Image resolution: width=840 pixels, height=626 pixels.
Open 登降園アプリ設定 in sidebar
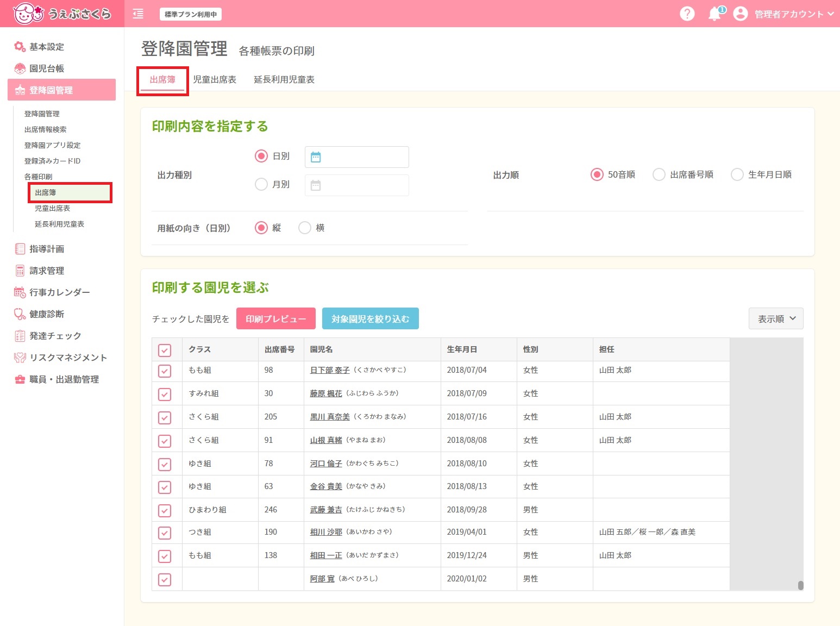coord(52,145)
